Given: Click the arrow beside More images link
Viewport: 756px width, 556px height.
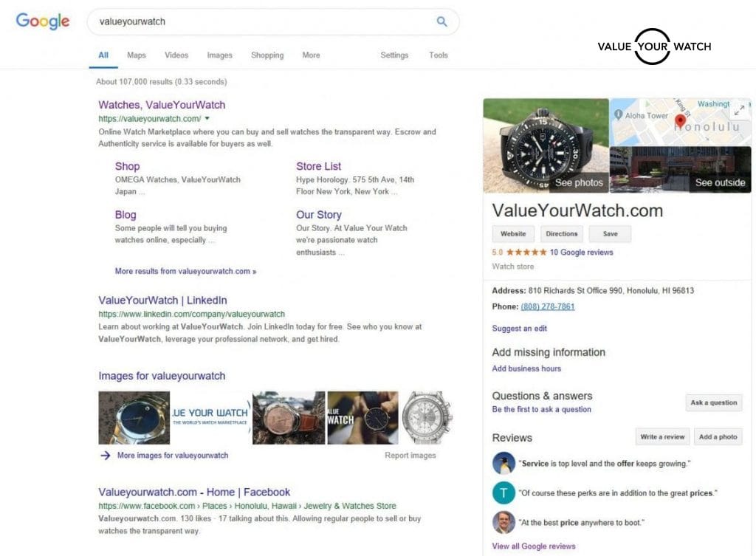Looking at the screenshot, I should click(105, 456).
